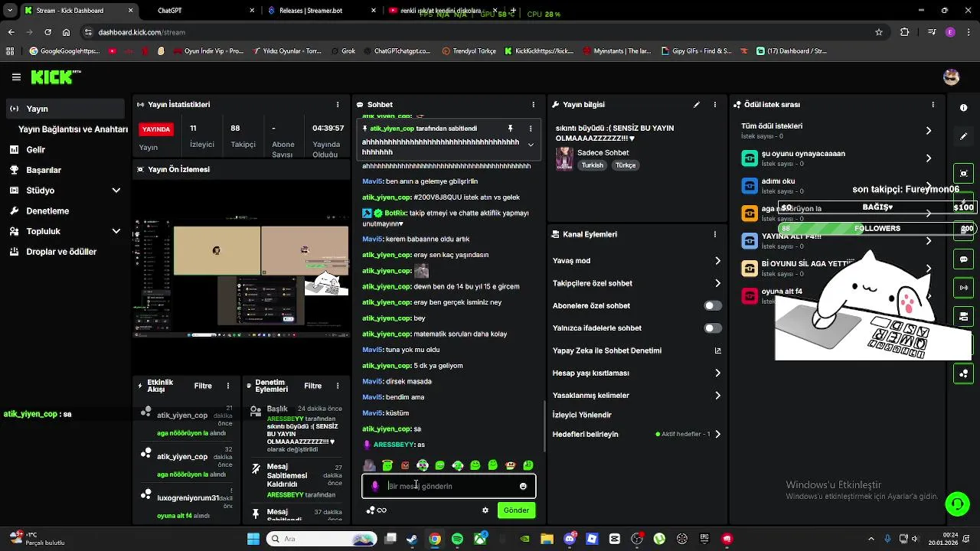Click the KICK logo
The width and height of the screenshot is (980, 551).
[55, 77]
